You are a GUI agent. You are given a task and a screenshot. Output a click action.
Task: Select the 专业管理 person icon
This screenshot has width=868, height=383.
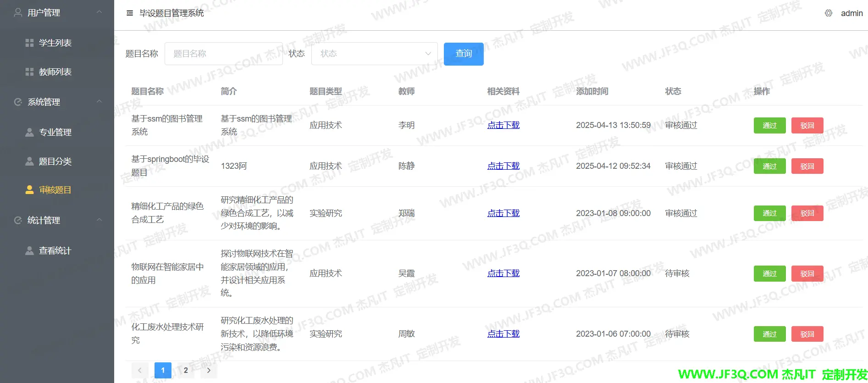tap(29, 133)
